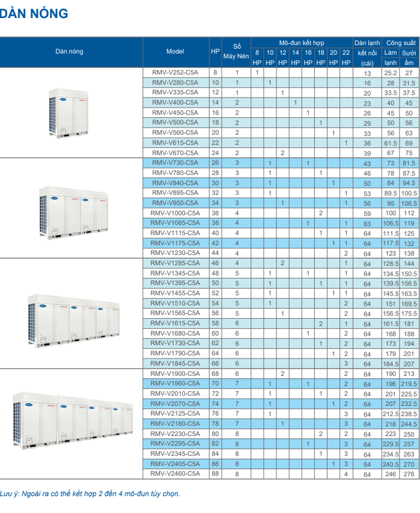Select model RMV-V1230-C5A
The height and width of the screenshot is (513, 420).
[175, 253]
